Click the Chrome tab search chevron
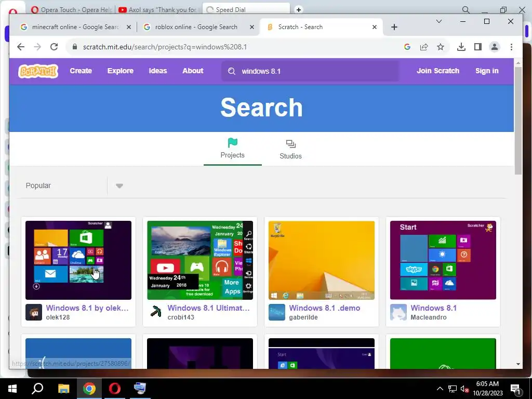Viewport: 532px width, 399px height. (x=438, y=21)
